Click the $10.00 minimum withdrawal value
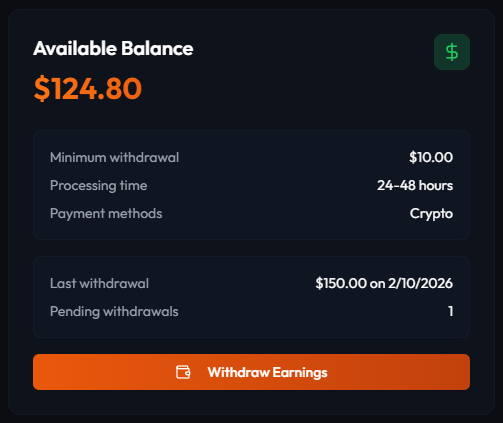 (431, 157)
